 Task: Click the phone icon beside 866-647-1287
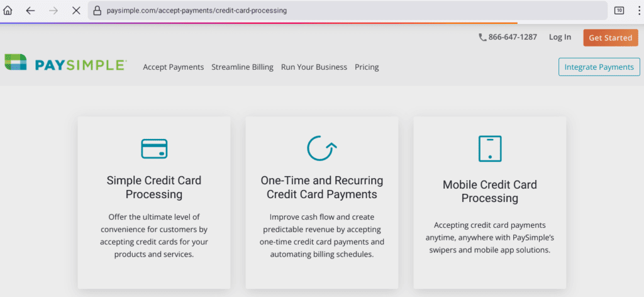(482, 37)
